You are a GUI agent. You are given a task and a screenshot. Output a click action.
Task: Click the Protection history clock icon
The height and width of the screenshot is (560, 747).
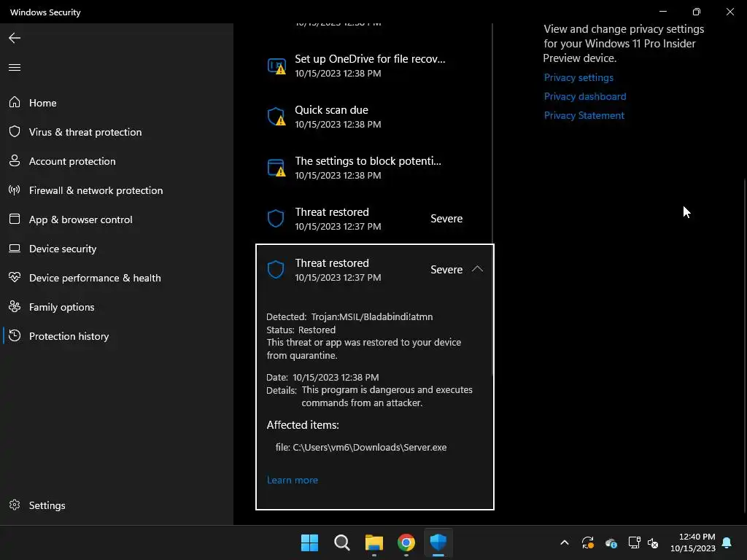coord(15,335)
